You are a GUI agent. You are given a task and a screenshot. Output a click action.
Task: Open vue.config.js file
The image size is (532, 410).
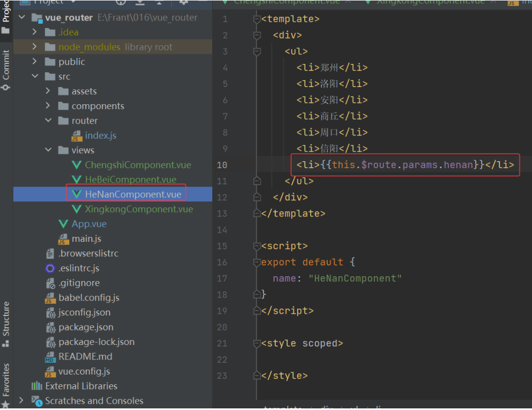coord(84,371)
